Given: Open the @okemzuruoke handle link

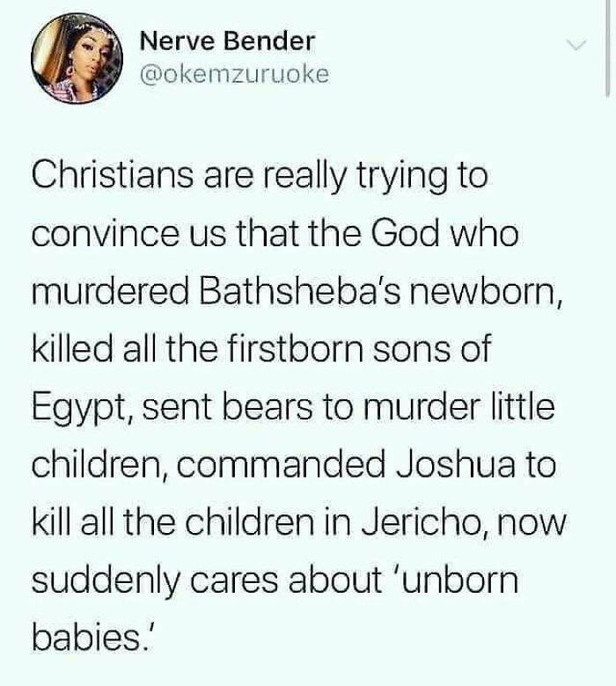Looking at the screenshot, I should [x=233, y=75].
